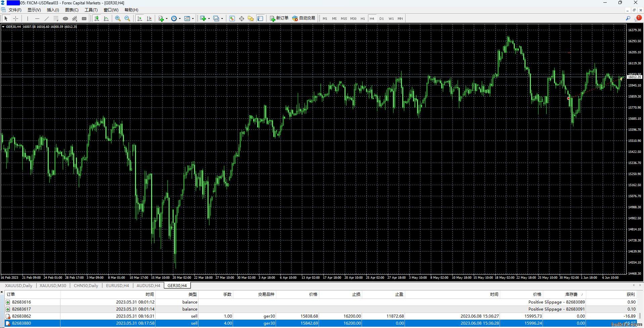Select the ellipse drawing tool
The width and height of the screenshot is (644, 328).
65,18
